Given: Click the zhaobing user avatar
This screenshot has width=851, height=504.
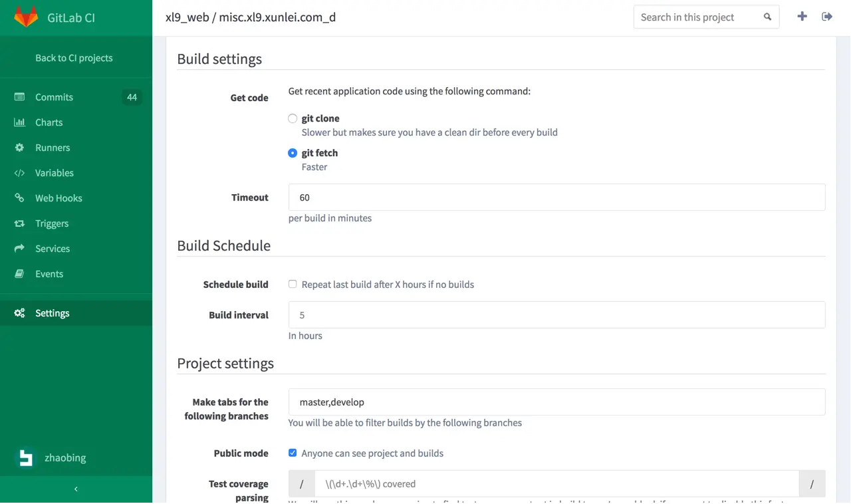Looking at the screenshot, I should pyautogui.click(x=26, y=458).
